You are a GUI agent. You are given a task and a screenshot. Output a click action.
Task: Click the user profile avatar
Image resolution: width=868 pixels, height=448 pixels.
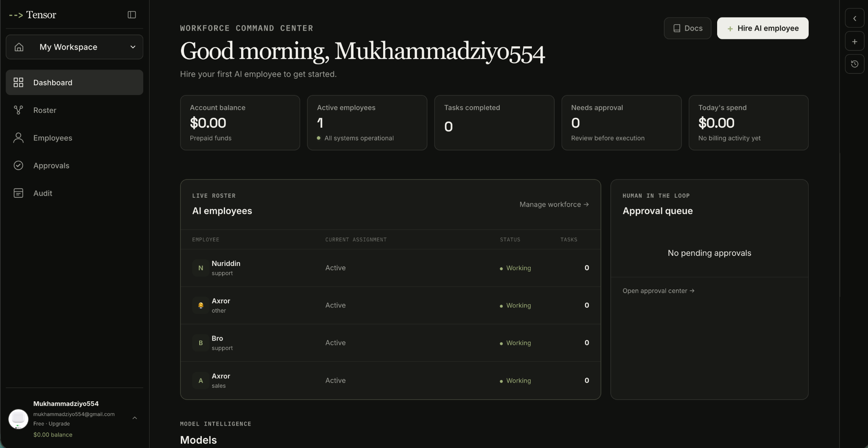pyautogui.click(x=18, y=419)
